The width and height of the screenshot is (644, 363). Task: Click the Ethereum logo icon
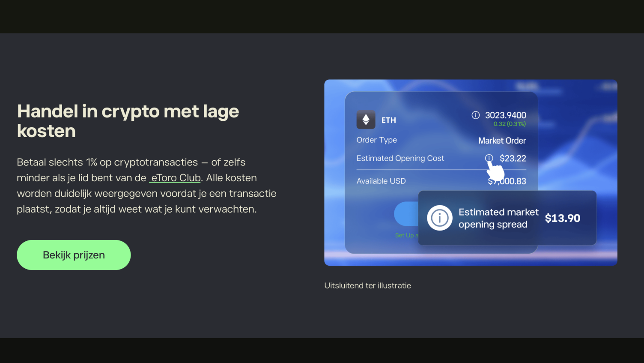366,120
